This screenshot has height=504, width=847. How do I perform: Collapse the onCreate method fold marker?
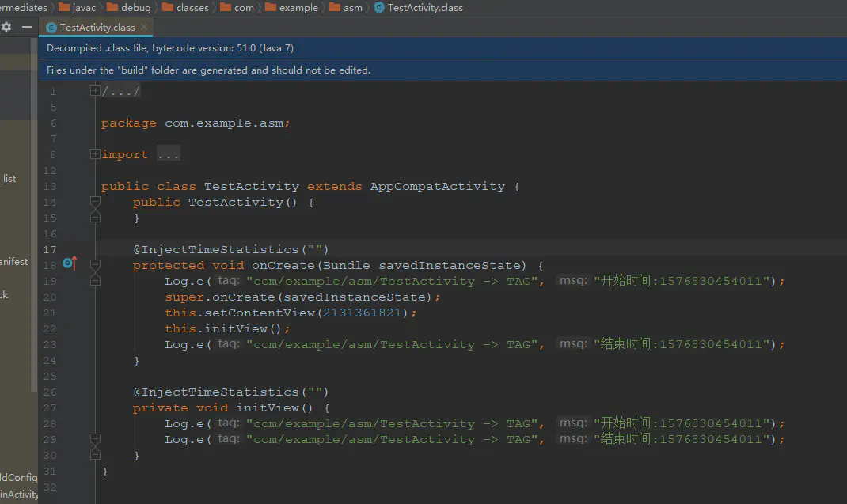(95, 265)
